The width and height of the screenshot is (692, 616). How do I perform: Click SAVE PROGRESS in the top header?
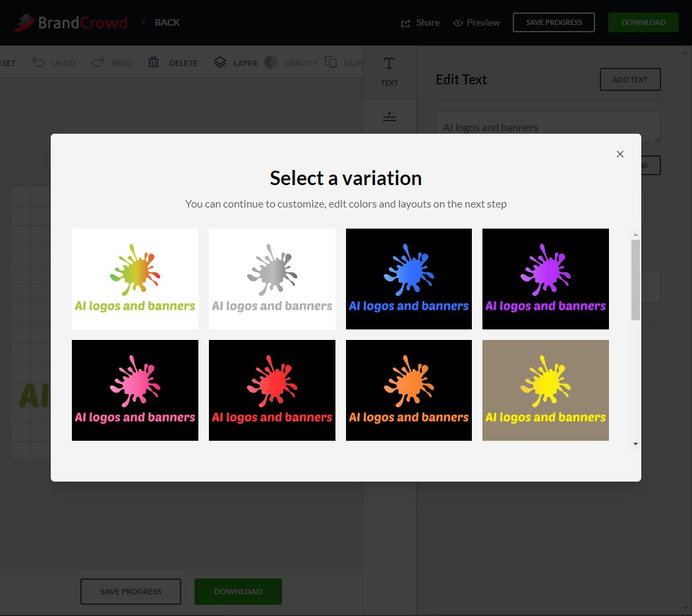point(554,22)
